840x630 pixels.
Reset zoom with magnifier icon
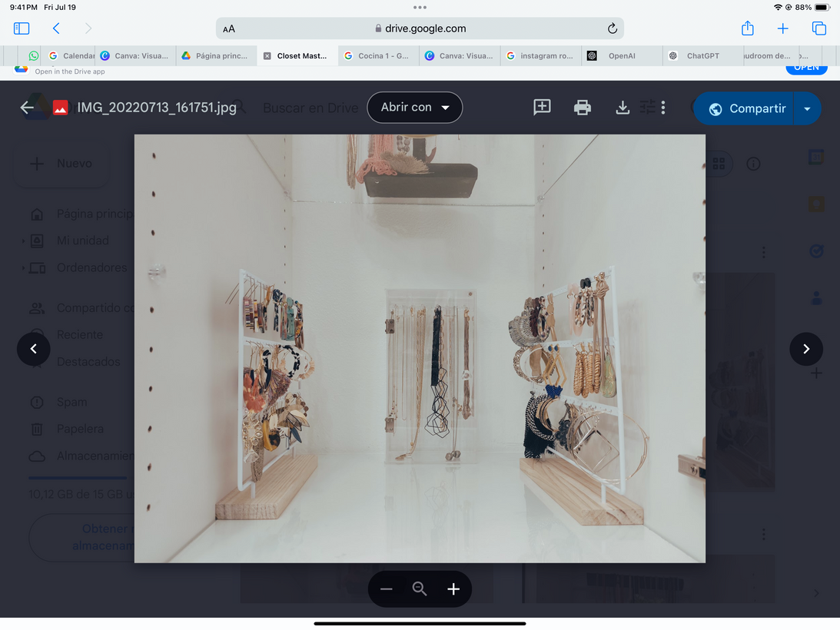point(420,589)
